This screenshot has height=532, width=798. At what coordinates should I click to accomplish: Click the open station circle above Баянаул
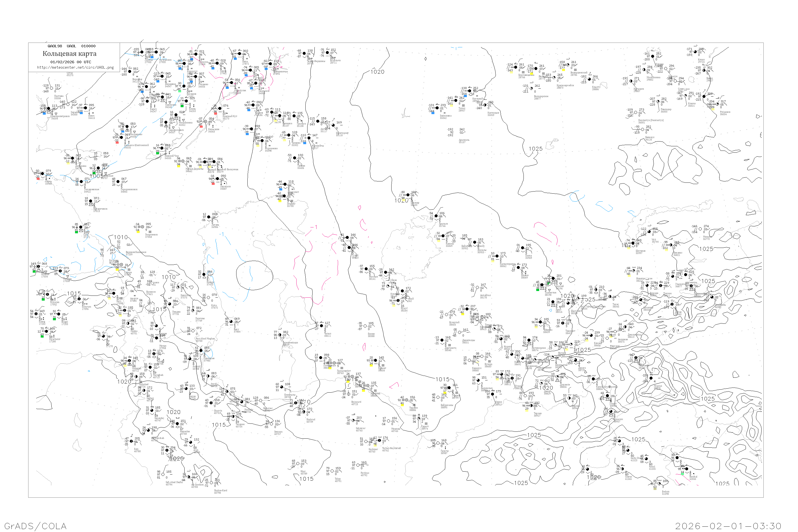click(643, 130)
